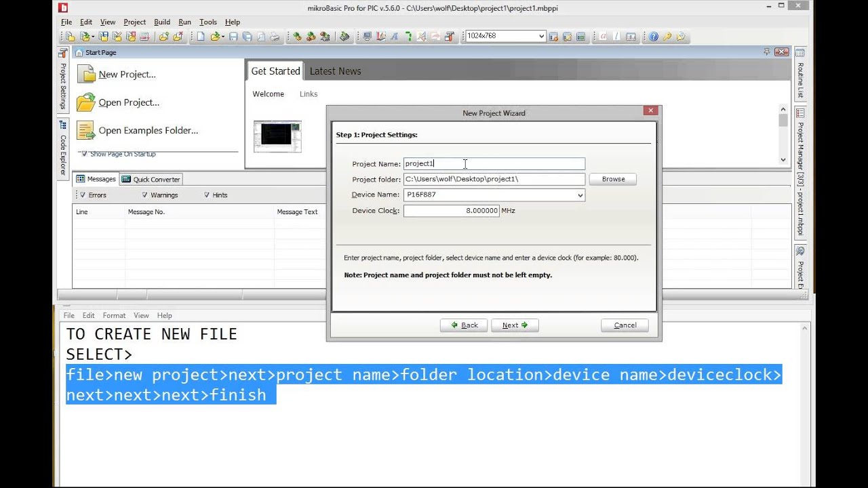Click the Project folder path field
This screenshot has width=868, height=488.
494,179
